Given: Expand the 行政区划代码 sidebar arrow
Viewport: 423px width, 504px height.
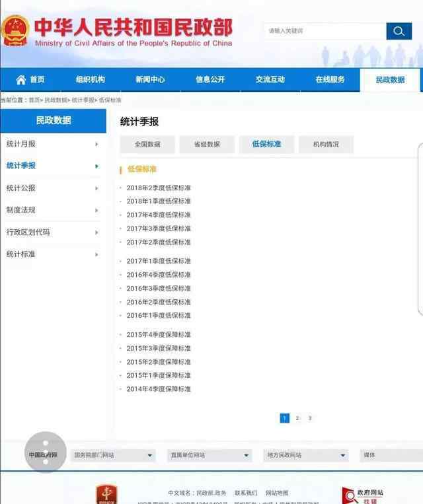Looking at the screenshot, I should coord(96,233).
